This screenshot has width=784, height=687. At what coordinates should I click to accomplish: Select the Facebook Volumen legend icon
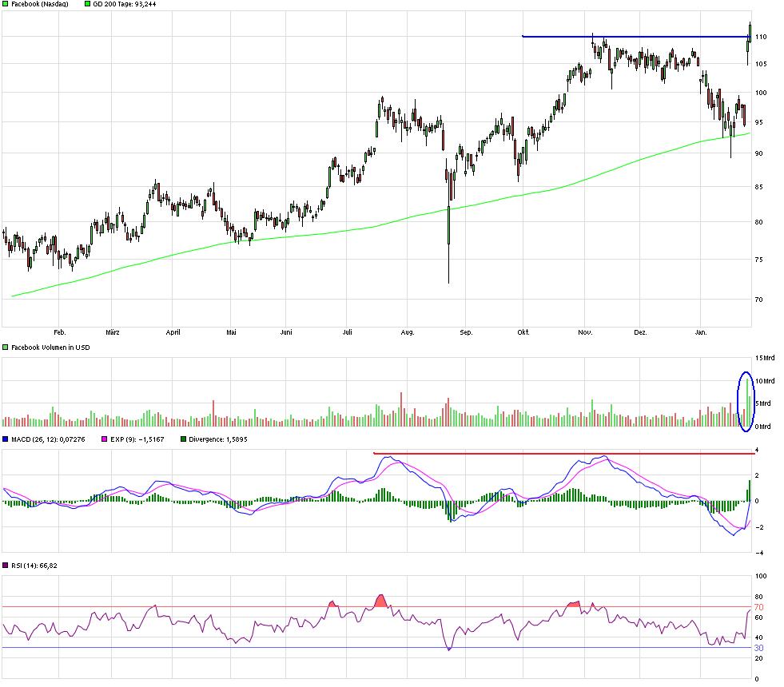point(5,347)
